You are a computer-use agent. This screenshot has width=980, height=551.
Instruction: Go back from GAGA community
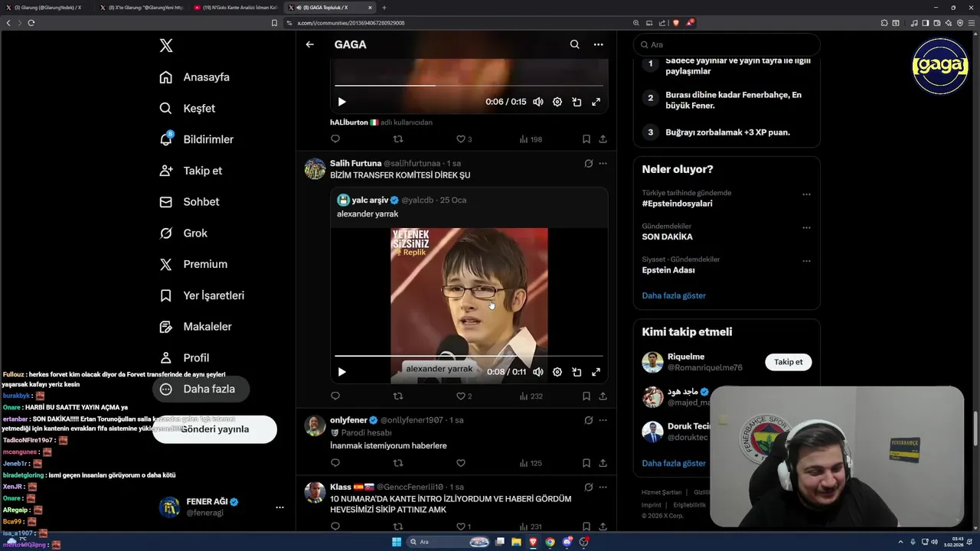[309, 44]
